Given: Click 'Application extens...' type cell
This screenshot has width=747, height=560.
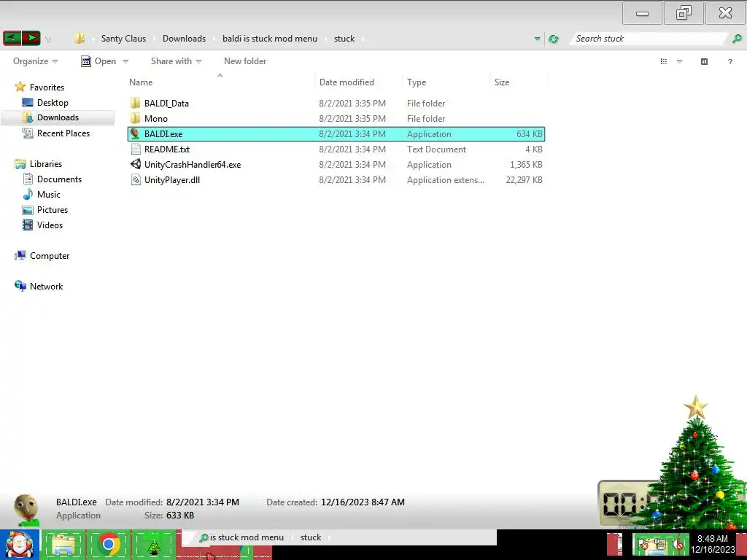Looking at the screenshot, I should [446, 179].
